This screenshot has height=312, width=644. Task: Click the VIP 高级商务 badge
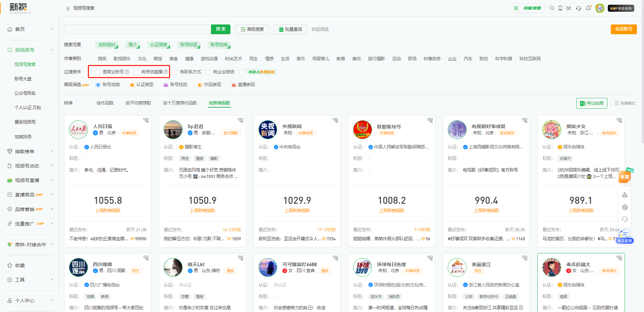621,8
